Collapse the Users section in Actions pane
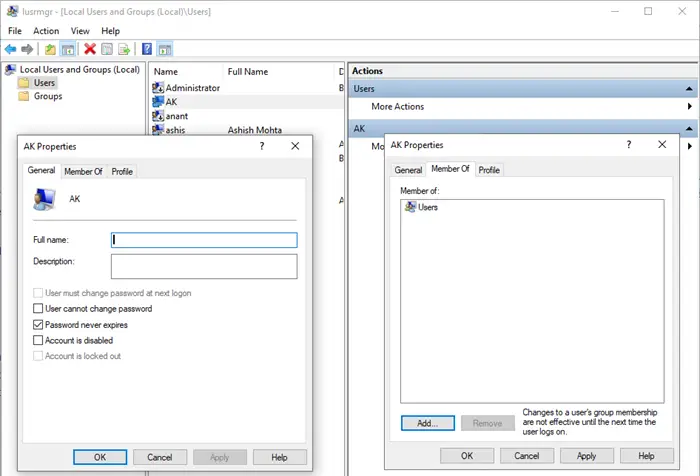Screen dimensions: 700x476 coord(689,88)
